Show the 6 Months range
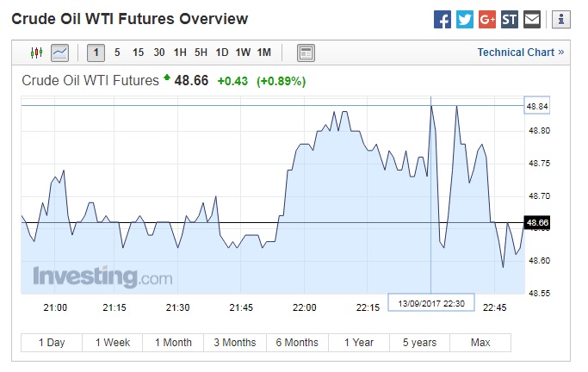Screen dimensions: 588x372 [297, 343]
